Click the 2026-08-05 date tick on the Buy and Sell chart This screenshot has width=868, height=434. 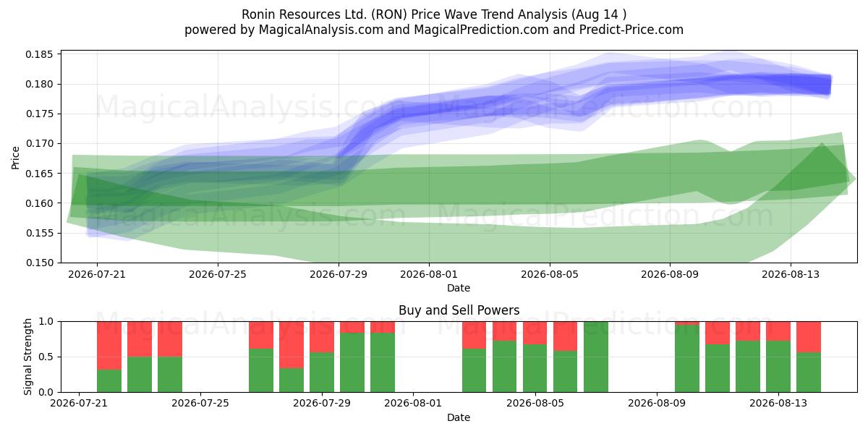tap(535, 404)
